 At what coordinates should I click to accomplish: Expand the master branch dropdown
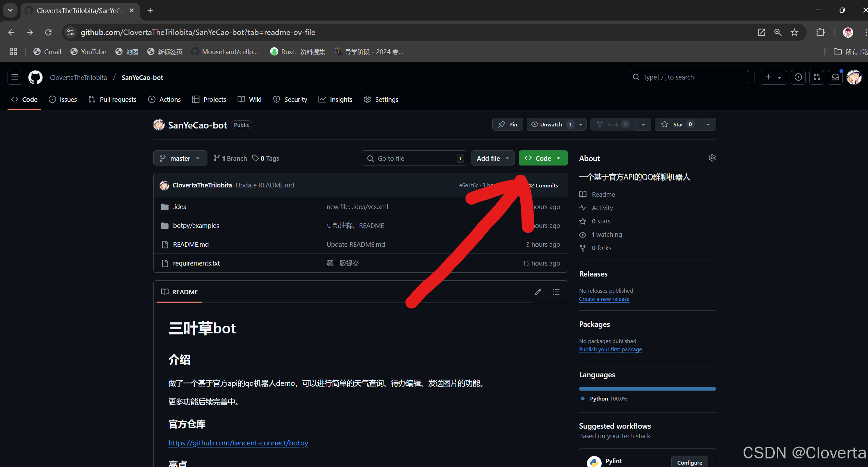click(180, 158)
